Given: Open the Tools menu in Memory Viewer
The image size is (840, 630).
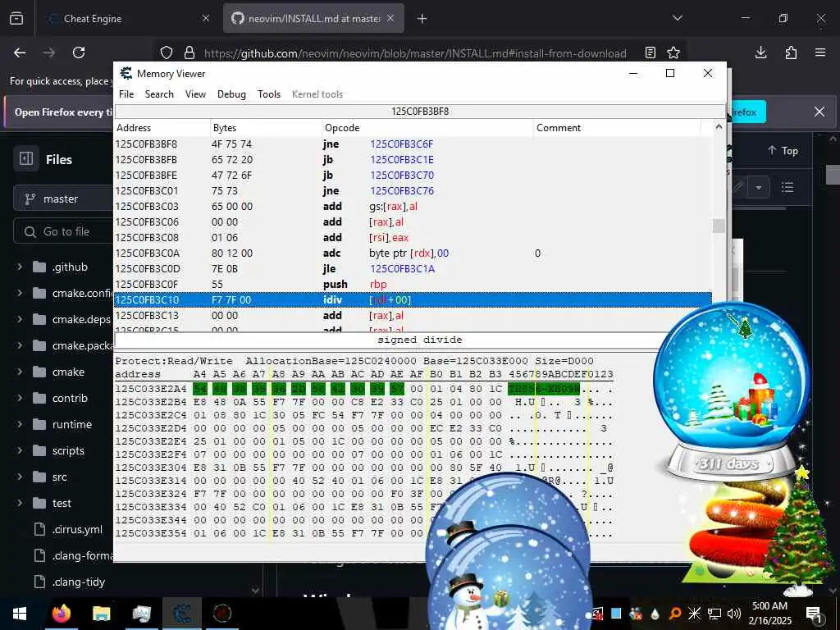Looking at the screenshot, I should point(269,94).
